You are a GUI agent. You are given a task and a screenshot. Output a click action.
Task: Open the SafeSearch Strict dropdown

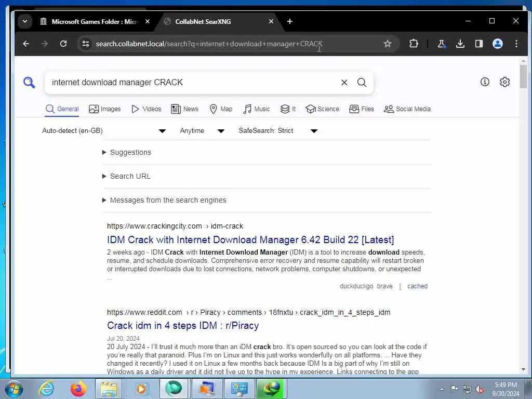(278, 130)
